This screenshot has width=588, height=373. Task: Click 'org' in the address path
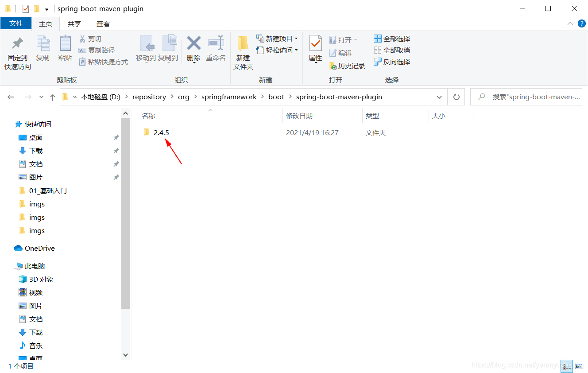click(x=184, y=97)
